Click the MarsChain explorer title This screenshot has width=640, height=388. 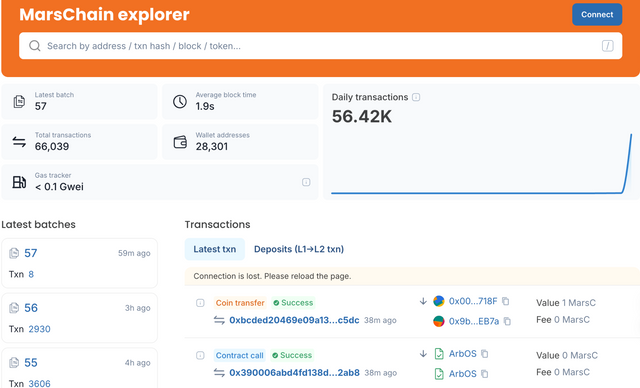104,15
